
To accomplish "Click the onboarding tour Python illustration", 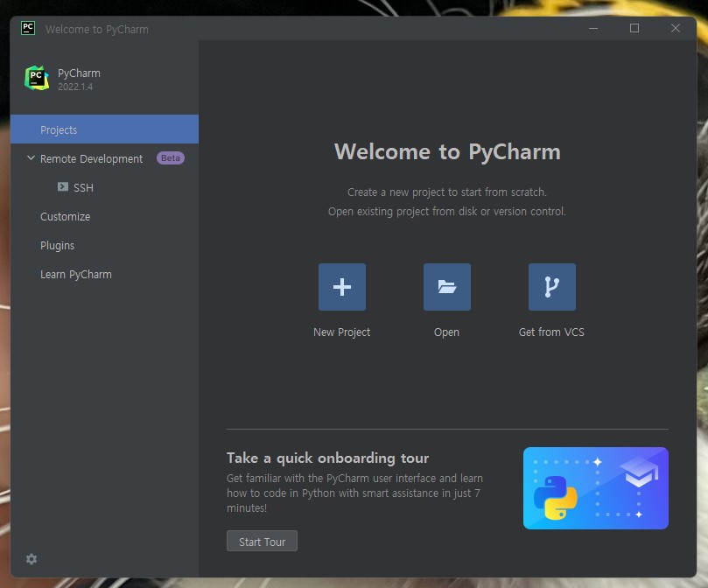I will 596,488.
